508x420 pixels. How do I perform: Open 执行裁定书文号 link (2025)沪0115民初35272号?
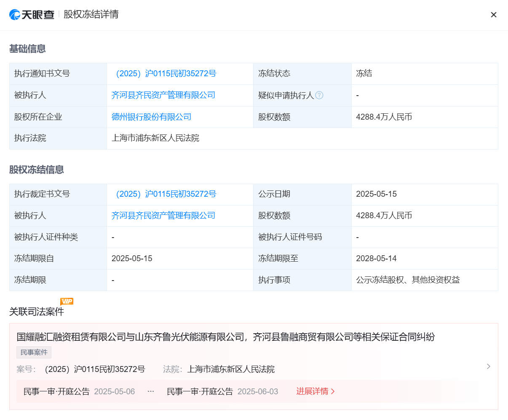pos(164,194)
